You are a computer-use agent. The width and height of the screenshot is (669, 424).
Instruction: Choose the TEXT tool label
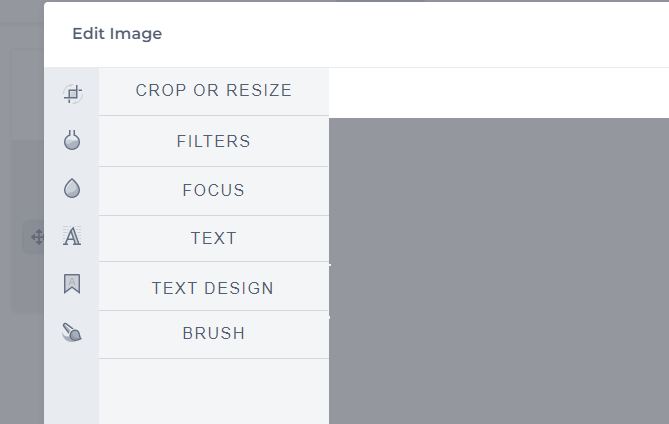pyautogui.click(x=214, y=238)
